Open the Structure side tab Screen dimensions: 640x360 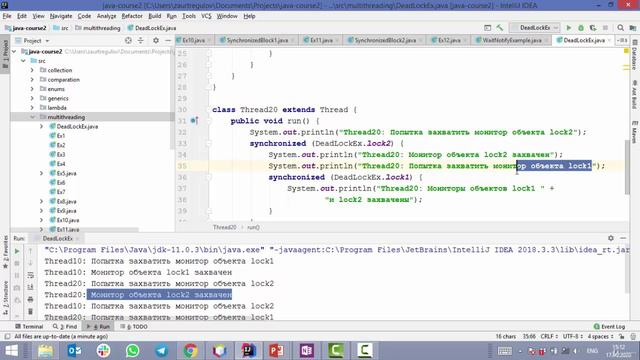pyautogui.click(x=5, y=298)
